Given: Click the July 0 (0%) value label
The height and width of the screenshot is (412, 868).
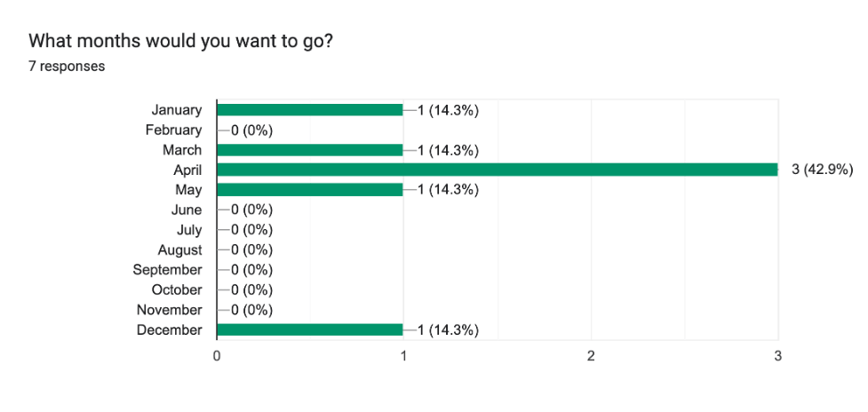Looking at the screenshot, I should coord(252,230).
